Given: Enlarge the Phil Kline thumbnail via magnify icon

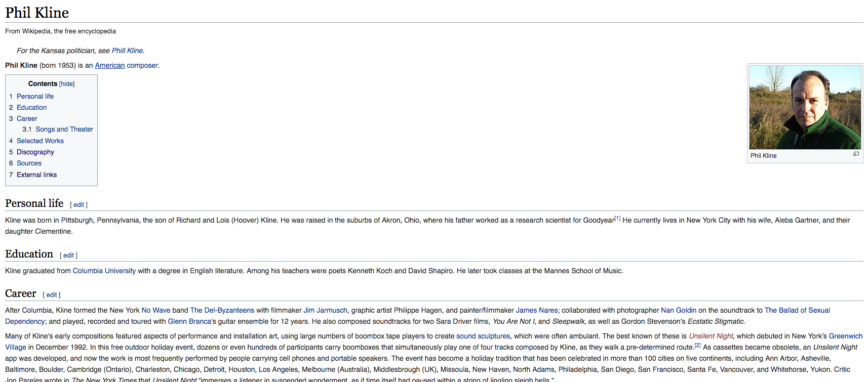Looking at the screenshot, I should [x=856, y=154].
